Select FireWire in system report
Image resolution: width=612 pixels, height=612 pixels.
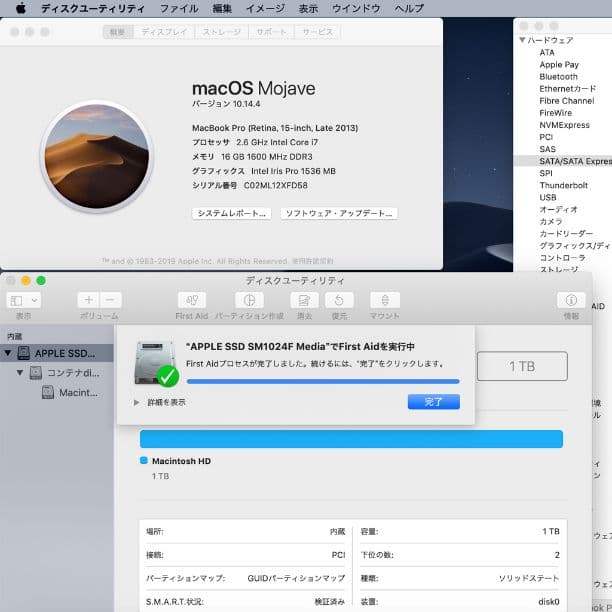(x=555, y=113)
